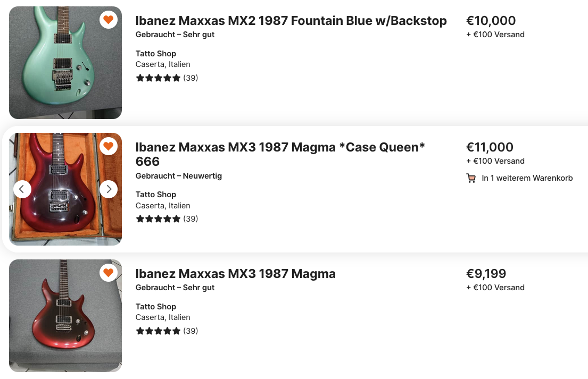
Task: Toggle heart on MX3 Magma Case Queen
Action: coord(109,146)
